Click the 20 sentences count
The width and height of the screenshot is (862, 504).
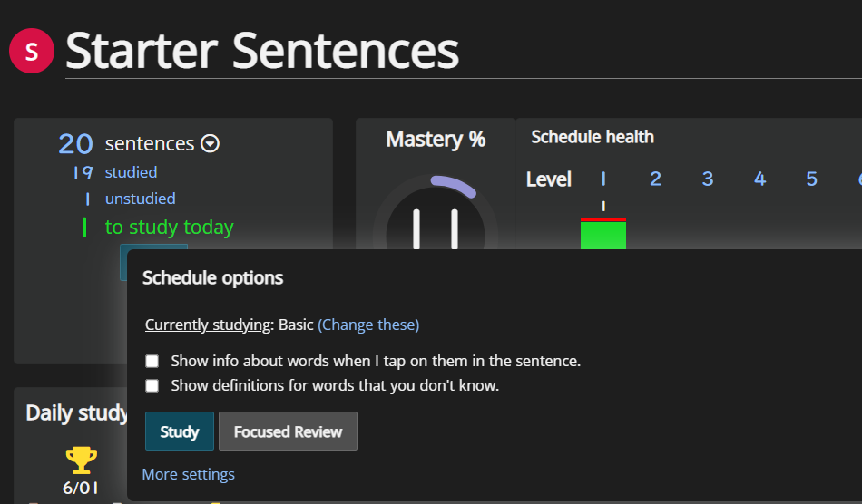(x=76, y=144)
